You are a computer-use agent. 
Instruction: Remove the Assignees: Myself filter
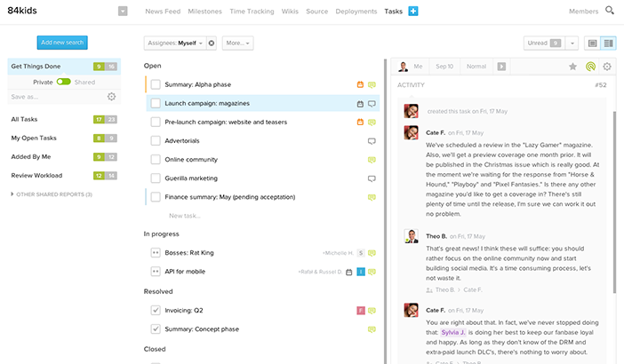[x=210, y=43]
